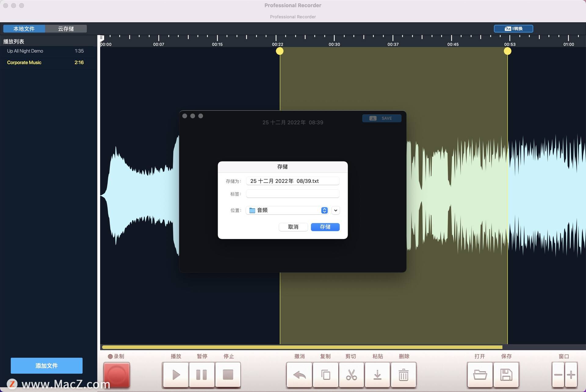The width and height of the screenshot is (586, 392).
Task: Play the audio with the play button
Action: tap(175, 375)
